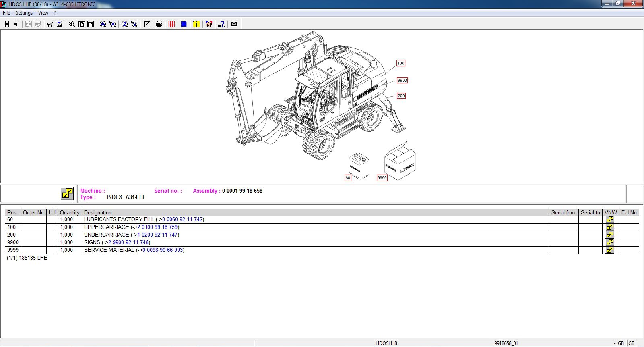Image resolution: width=644 pixels, height=347 pixels.
Task: Click callout 60 near the canister
Action: (348, 178)
